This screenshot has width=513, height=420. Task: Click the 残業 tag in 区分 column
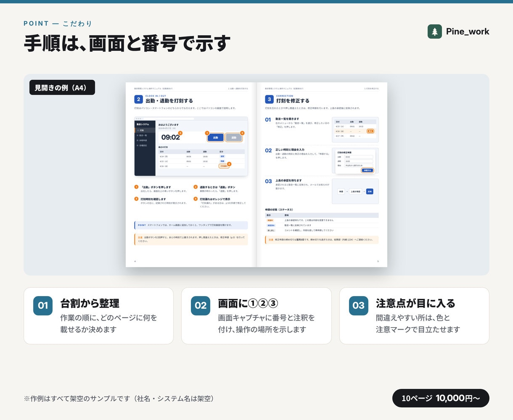coord(222,161)
